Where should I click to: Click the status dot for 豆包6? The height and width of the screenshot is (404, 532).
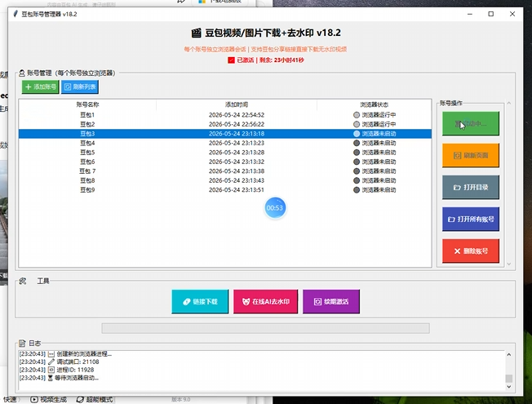[357, 162]
